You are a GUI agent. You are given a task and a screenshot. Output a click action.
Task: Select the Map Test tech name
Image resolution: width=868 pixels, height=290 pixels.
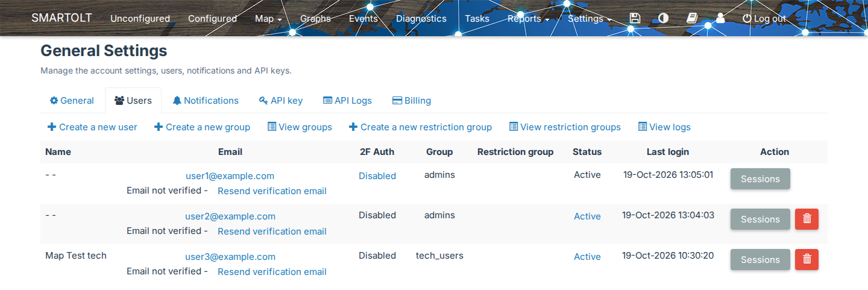click(x=76, y=256)
